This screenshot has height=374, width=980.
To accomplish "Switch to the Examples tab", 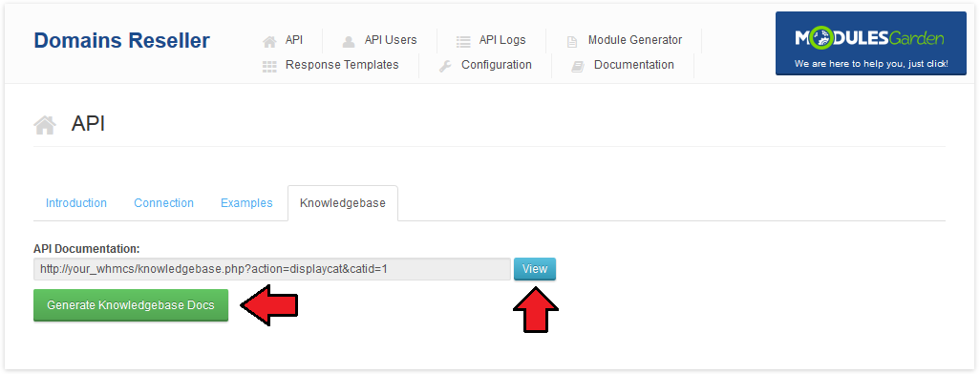I will tap(246, 203).
